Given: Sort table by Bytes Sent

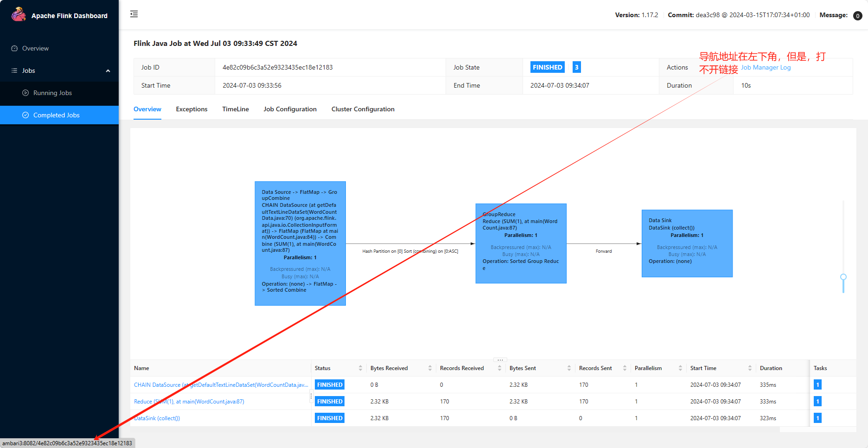Looking at the screenshot, I should coord(569,368).
